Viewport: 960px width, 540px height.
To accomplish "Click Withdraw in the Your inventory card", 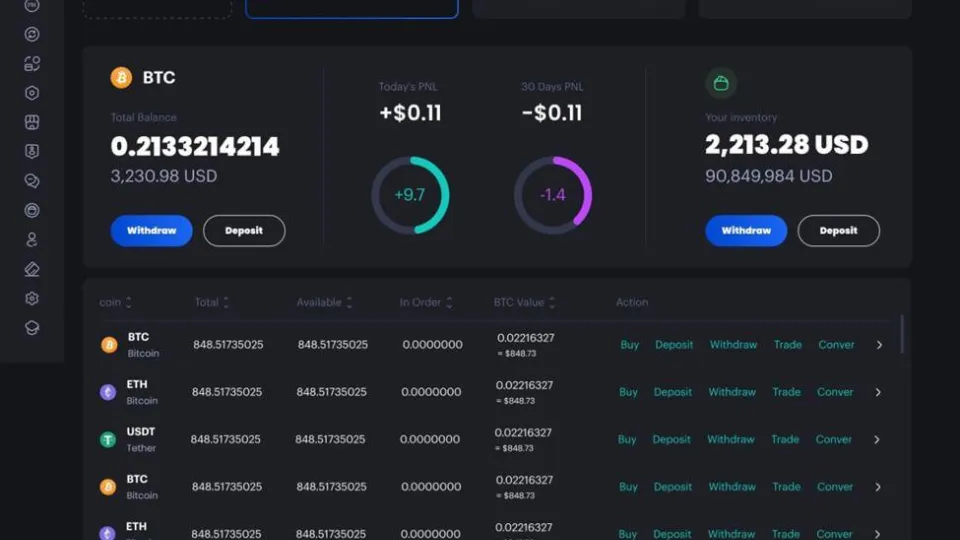I will [746, 231].
